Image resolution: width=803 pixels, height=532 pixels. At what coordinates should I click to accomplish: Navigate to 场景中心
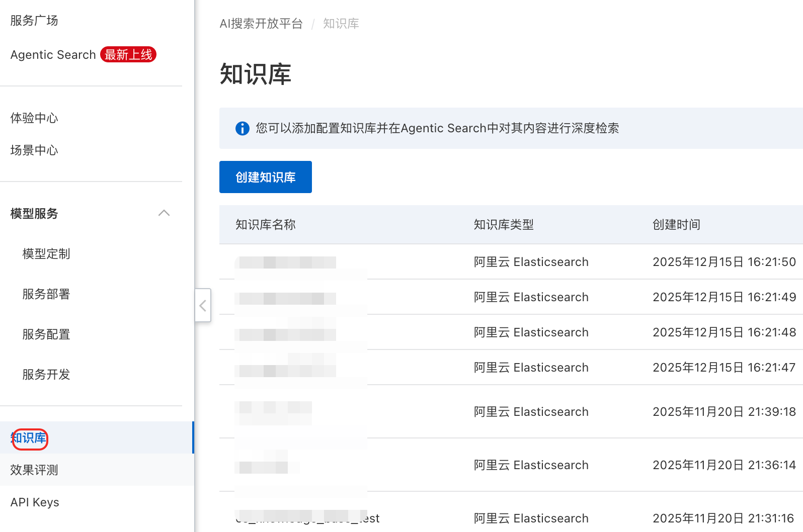34,150
